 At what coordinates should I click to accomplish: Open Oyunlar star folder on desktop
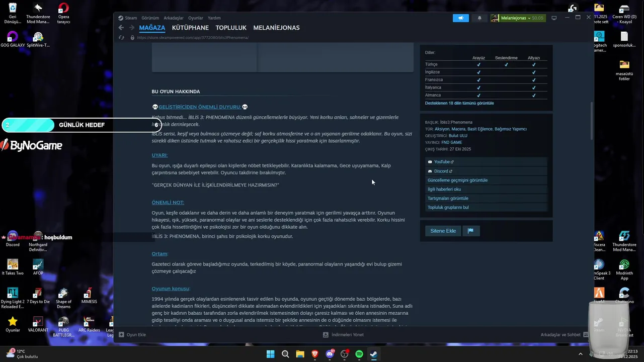(x=13, y=325)
